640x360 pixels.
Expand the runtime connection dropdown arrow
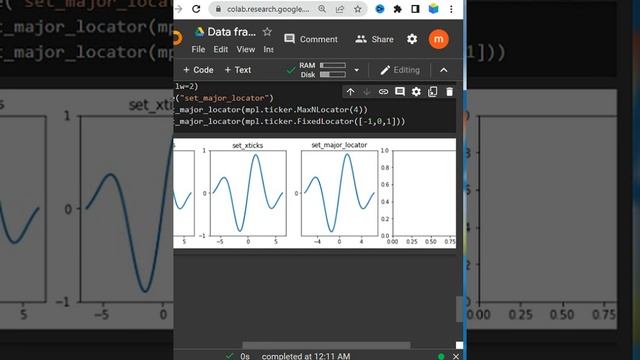pos(356,70)
